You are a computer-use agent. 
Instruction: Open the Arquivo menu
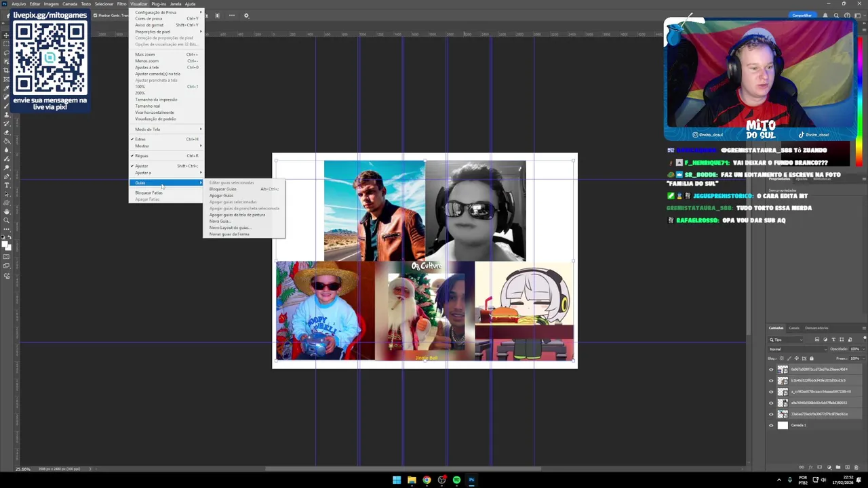[x=18, y=4]
